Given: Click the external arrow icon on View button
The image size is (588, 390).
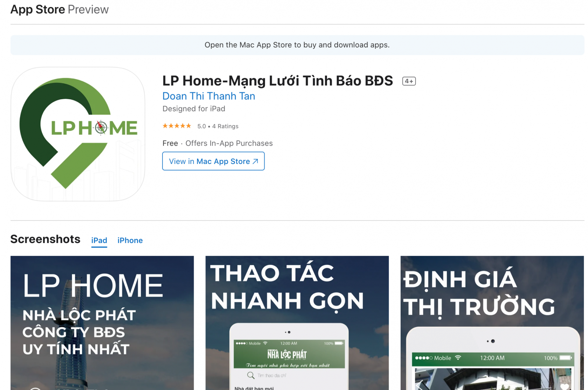Looking at the screenshot, I should click(255, 161).
